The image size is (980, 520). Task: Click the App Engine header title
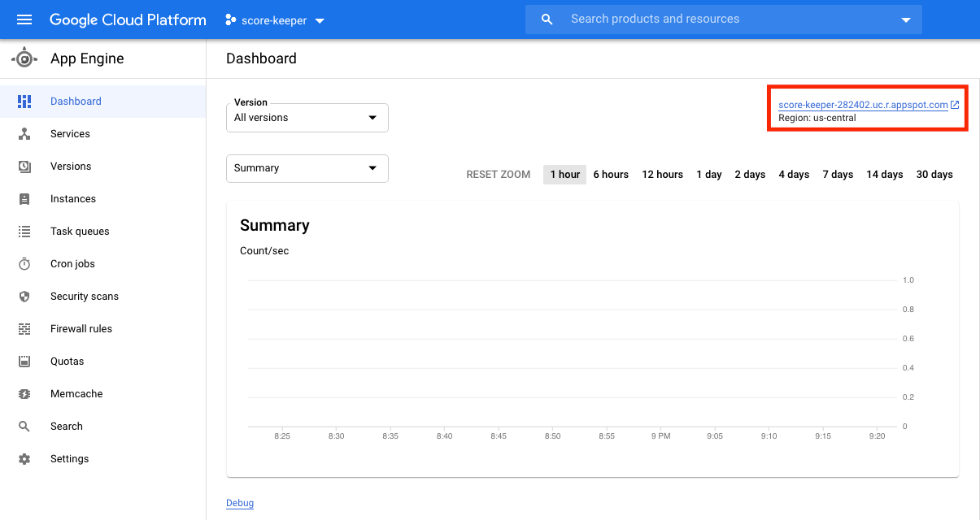(87, 58)
